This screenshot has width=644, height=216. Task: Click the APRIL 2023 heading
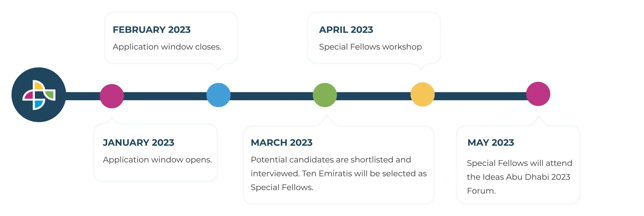pos(346,30)
